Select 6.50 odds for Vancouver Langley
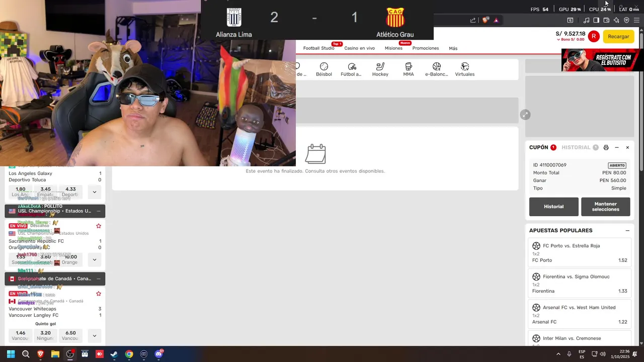 point(70,335)
